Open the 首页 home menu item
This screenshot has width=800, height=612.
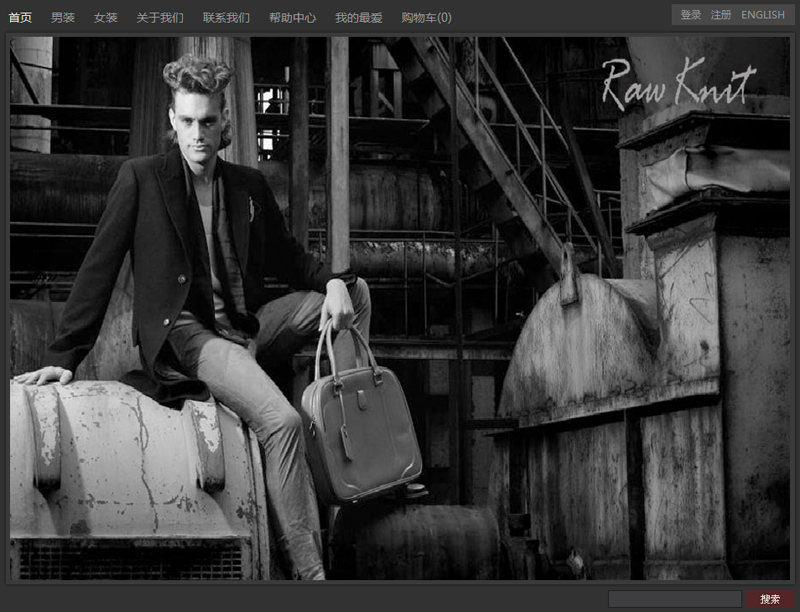(x=20, y=18)
